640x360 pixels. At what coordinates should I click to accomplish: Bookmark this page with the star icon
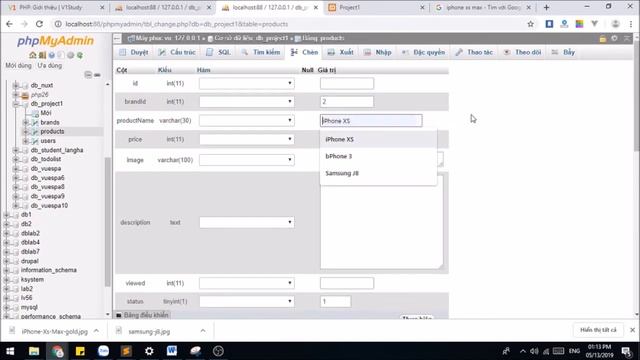click(530, 24)
